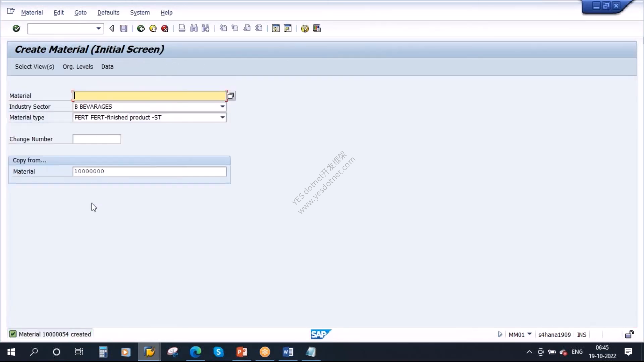Open Skype from the taskbar

[219, 352]
